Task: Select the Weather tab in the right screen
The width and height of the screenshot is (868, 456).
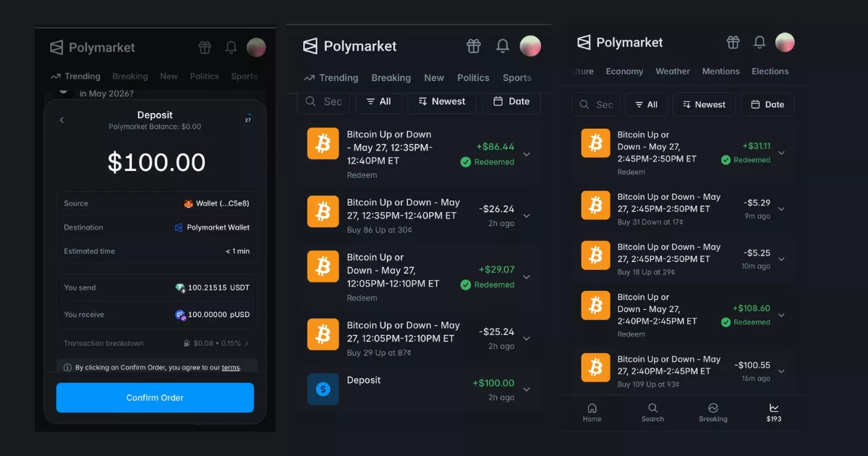Action: [673, 71]
